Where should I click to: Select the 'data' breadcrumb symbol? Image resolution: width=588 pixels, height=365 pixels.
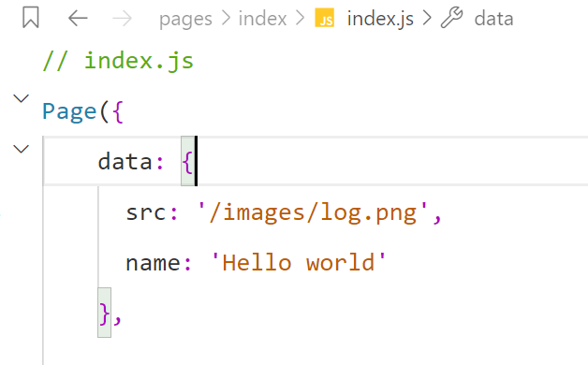[x=493, y=19]
